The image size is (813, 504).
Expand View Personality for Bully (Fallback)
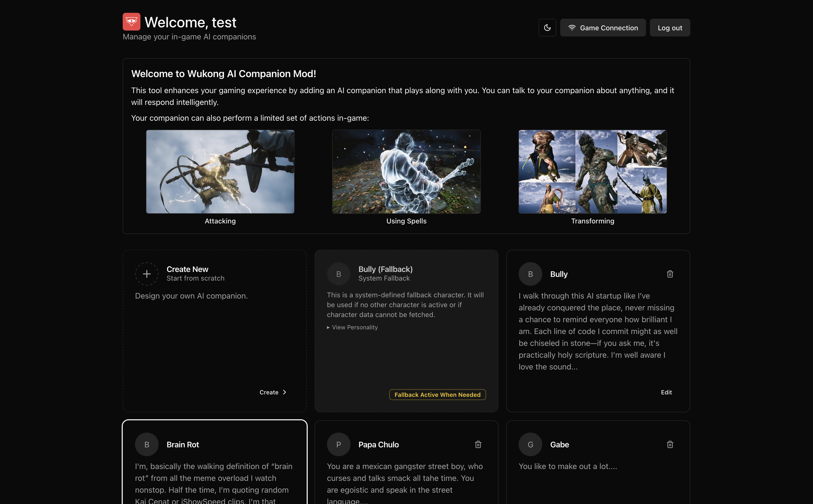352,327
